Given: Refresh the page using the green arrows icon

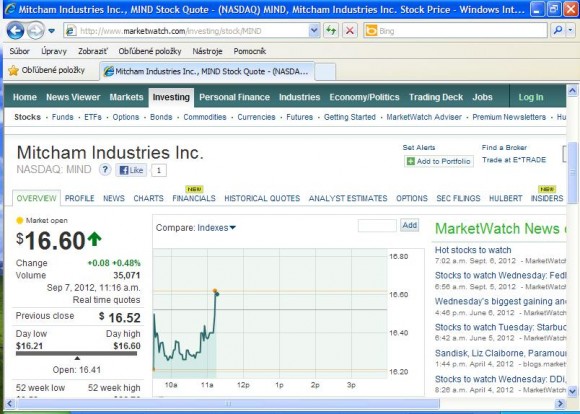Looking at the screenshot, I should pos(331,31).
